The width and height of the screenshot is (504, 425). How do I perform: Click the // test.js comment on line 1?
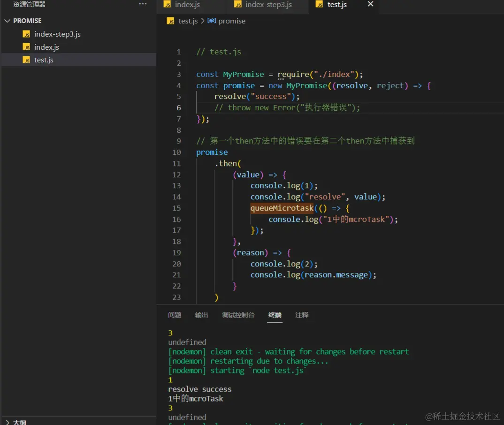219,52
